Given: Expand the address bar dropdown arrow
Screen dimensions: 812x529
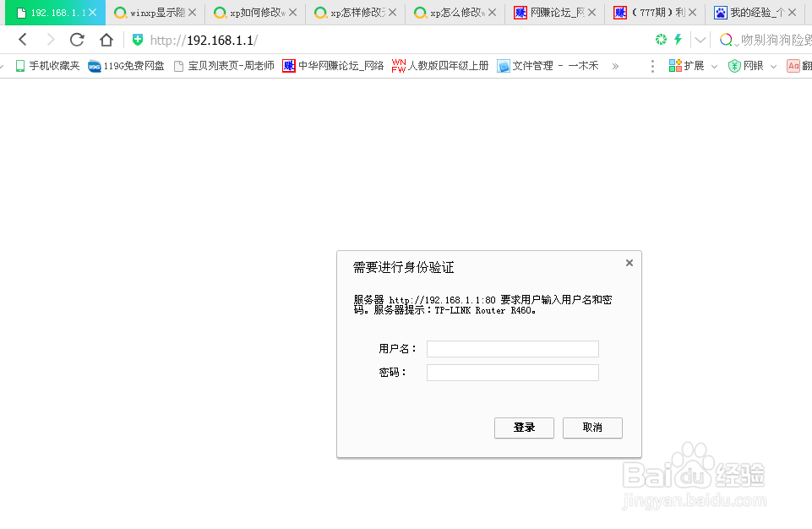Looking at the screenshot, I should (x=699, y=39).
